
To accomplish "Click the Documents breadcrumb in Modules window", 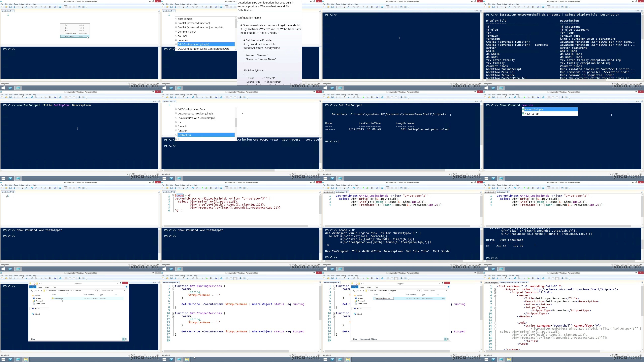I will pyautogui.click(x=52, y=291).
